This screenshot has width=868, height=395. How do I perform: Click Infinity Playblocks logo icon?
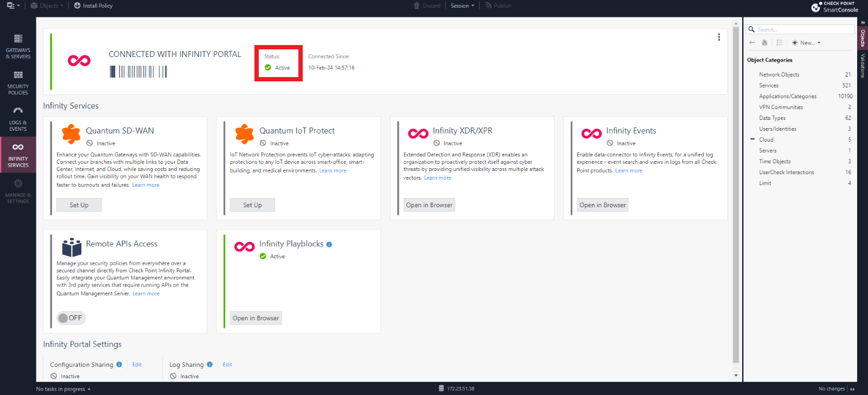(245, 247)
